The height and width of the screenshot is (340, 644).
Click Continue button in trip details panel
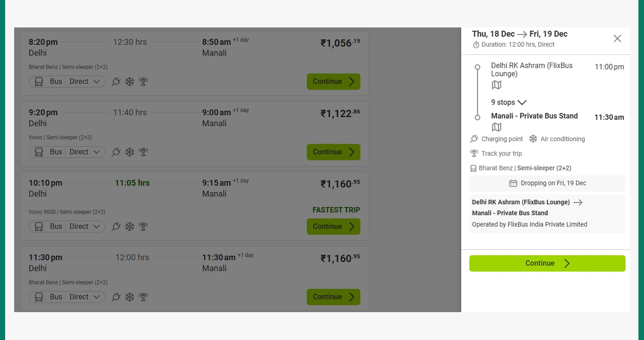pyautogui.click(x=547, y=263)
